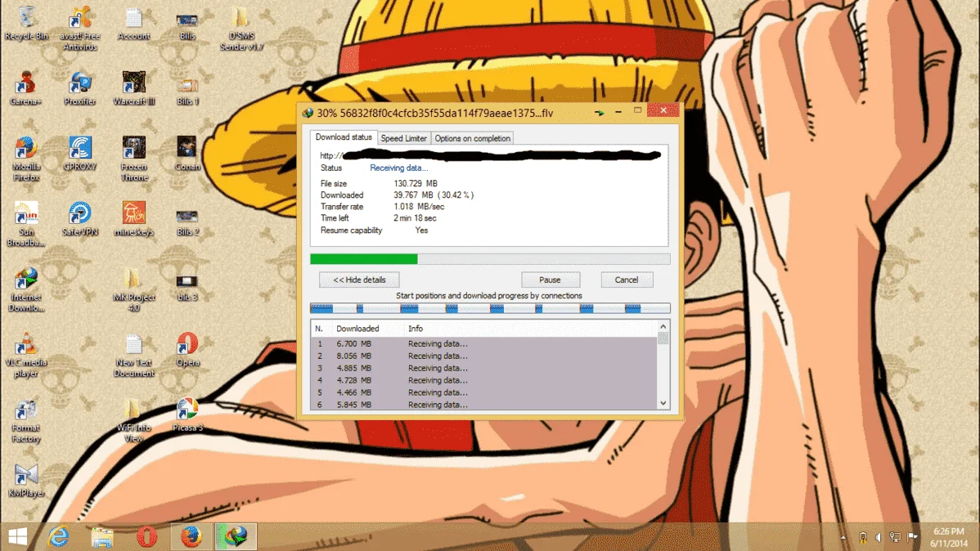
Task: Click the green overall download progress bar
Action: (x=490, y=258)
